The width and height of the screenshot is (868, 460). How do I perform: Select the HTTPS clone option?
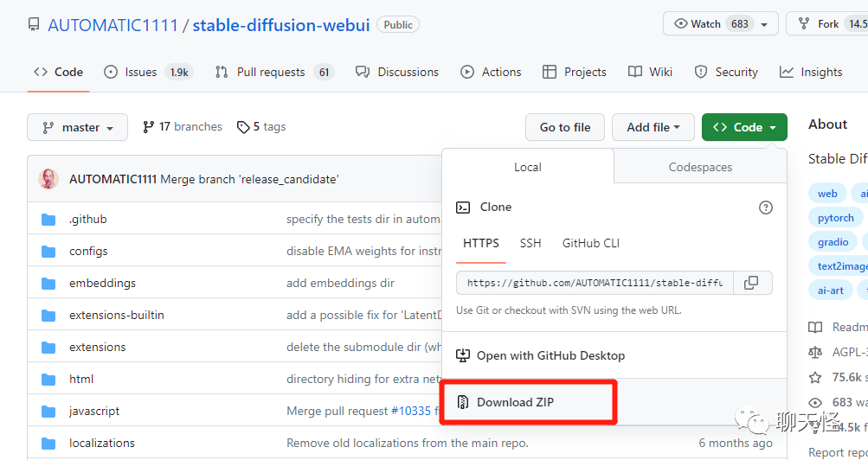(481, 244)
